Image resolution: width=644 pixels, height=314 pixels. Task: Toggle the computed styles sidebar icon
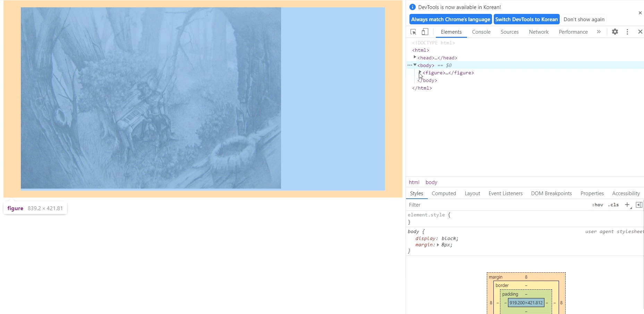point(639,205)
